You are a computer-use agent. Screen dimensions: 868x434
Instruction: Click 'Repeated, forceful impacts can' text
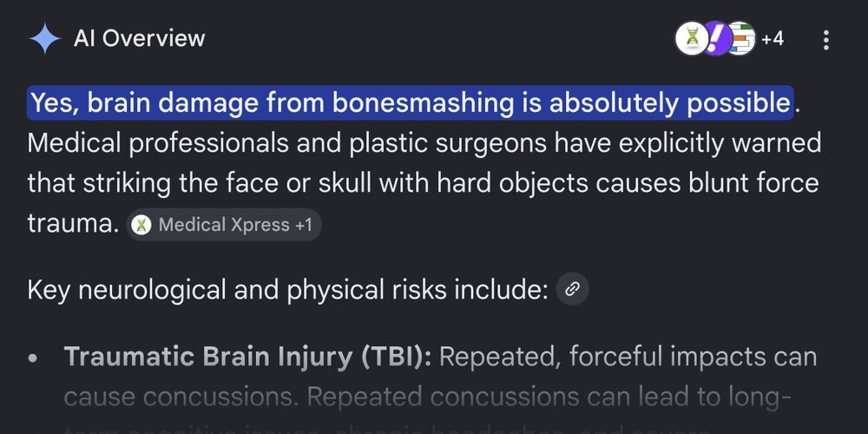628,357
